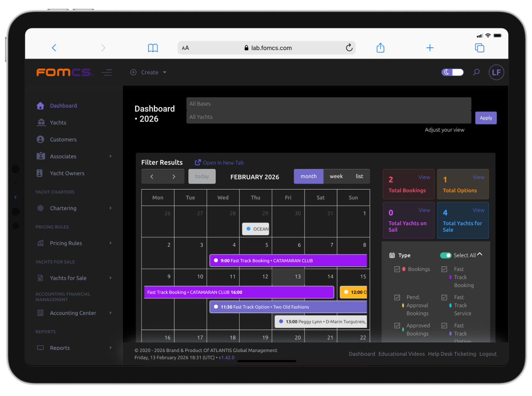Screen dimensions: 532x396
Task: Open the Safari bookmarks book icon
Action: click(x=153, y=48)
